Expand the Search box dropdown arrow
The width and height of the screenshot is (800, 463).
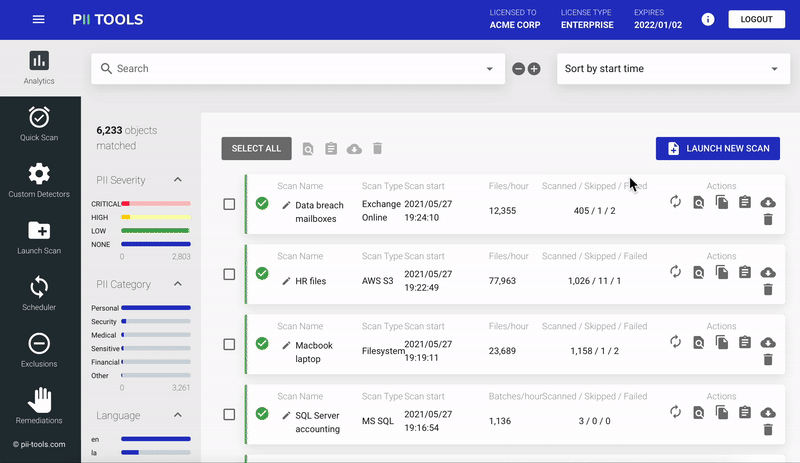click(489, 69)
